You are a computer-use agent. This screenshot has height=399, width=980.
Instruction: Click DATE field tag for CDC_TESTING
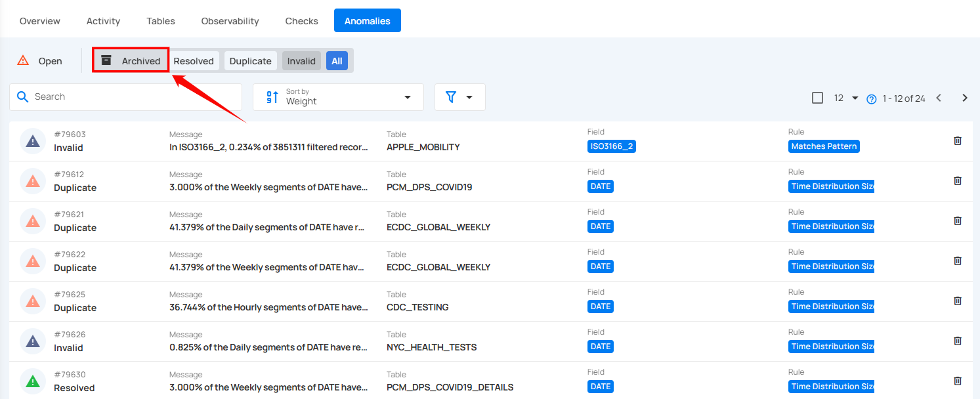coord(601,306)
